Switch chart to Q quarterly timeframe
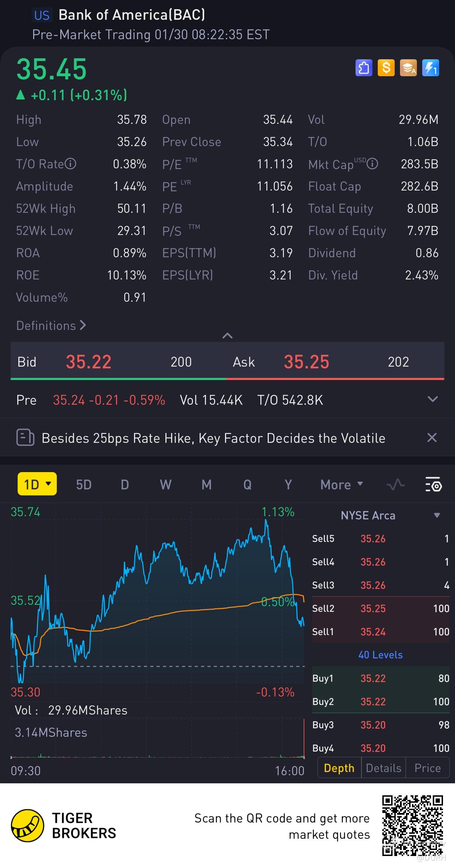455x868 pixels. (x=247, y=484)
